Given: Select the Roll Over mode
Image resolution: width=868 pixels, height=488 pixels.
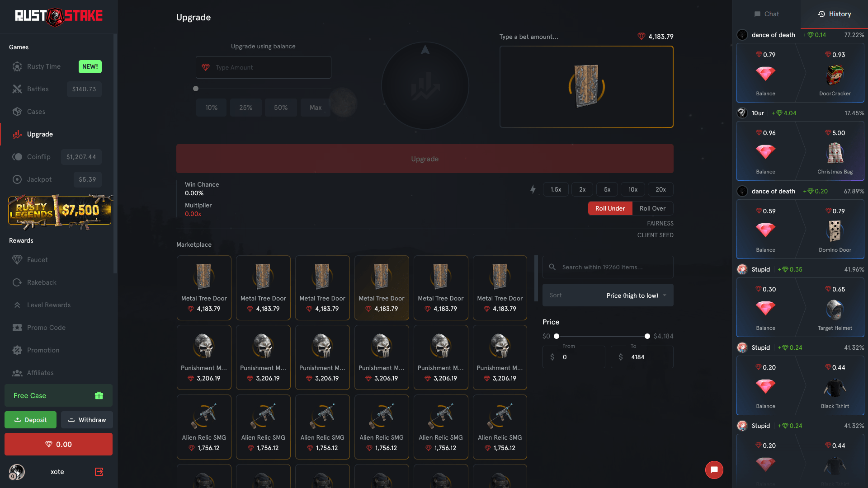Looking at the screenshot, I should (x=653, y=208).
